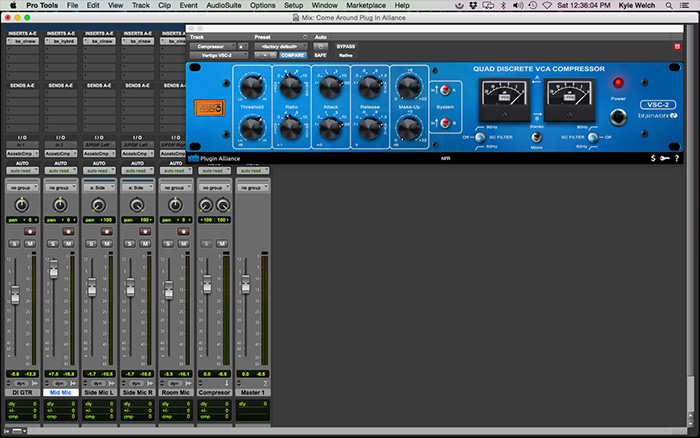Open the Track menu

pyautogui.click(x=141, y=5)
